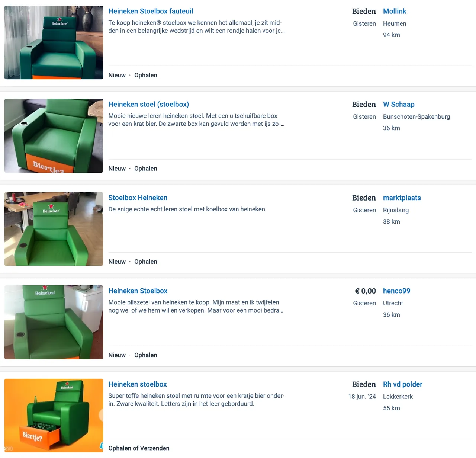This screenshot has width=476, height=458.
Task: Open the Heineken stoelbox listing from Lekkerkerk
Action: pyautogui.click(x=137, y=384)
